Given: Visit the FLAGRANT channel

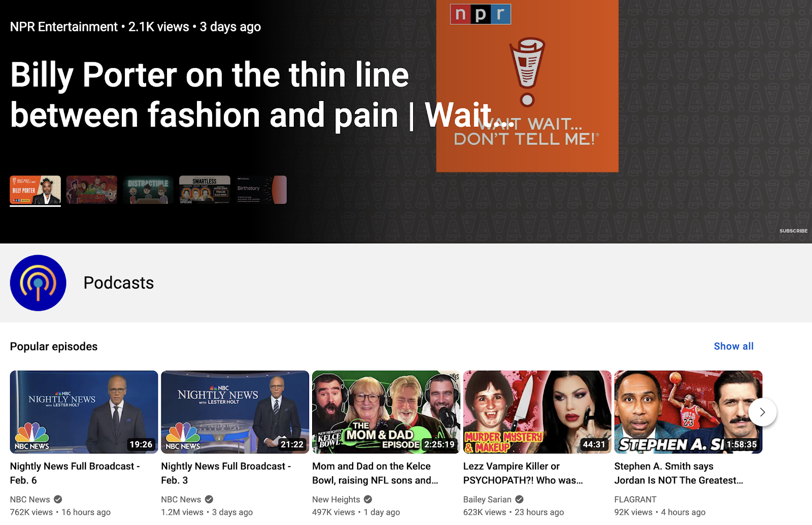Looking at the screenshot, I should pyautogui.click(x=635, y=500).
